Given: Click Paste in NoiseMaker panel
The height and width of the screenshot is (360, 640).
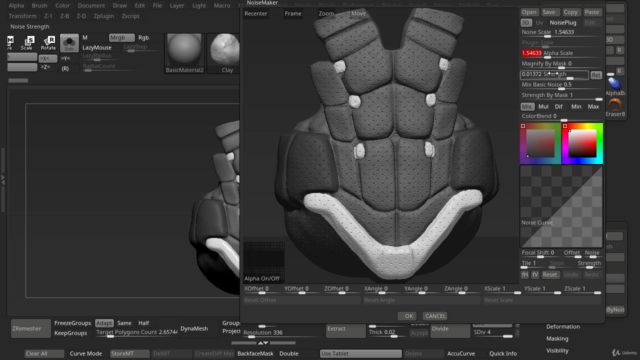Looking at the screenshot, I should 591,12.
